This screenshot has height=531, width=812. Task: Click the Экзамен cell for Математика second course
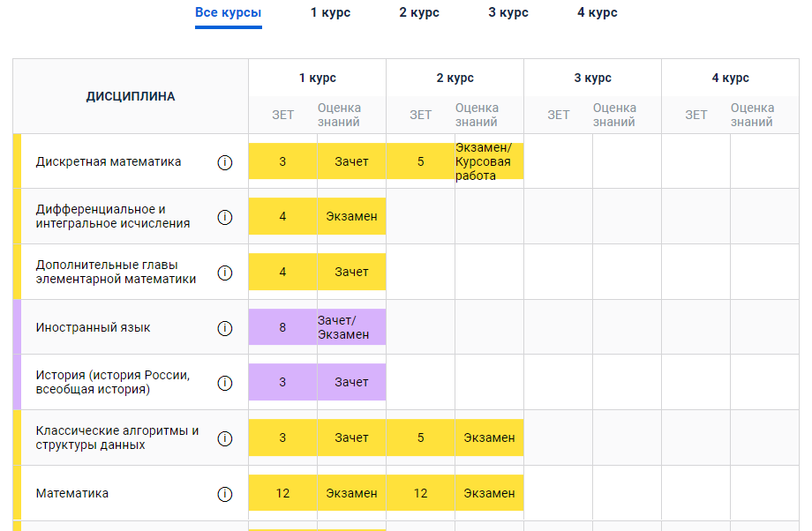(488, 493)
